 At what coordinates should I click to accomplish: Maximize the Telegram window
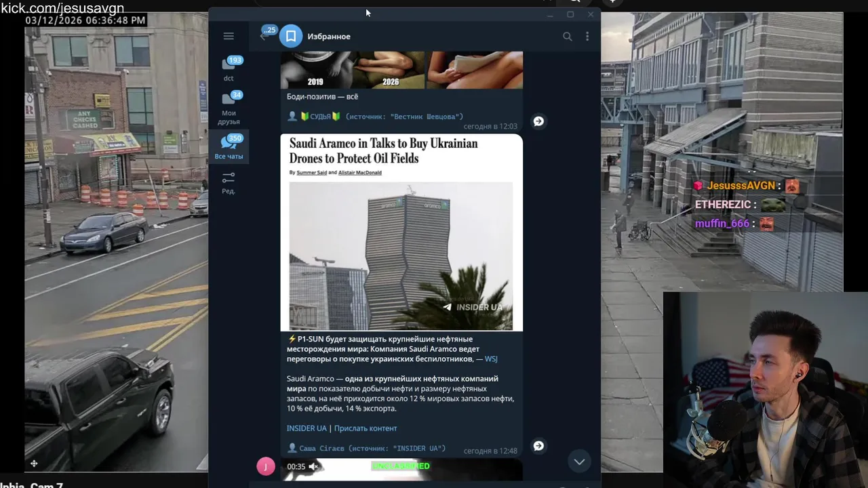click(x=570, y=14)
